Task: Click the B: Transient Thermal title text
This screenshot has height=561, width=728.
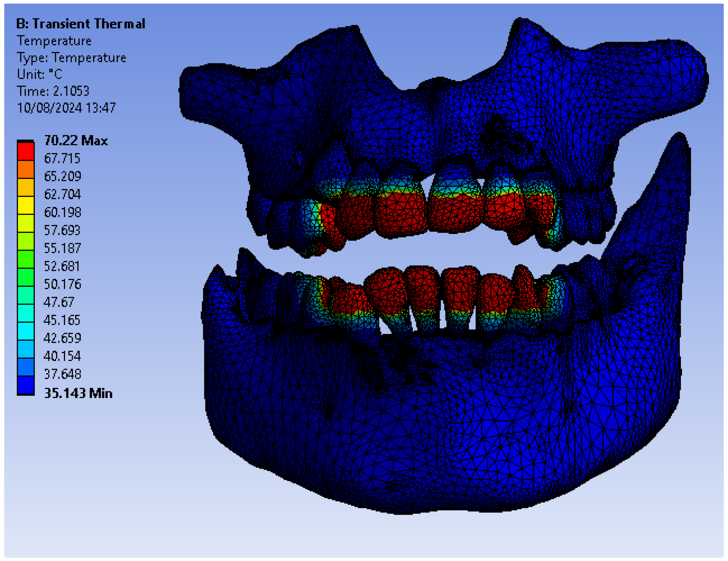Action: pos(81,23)
